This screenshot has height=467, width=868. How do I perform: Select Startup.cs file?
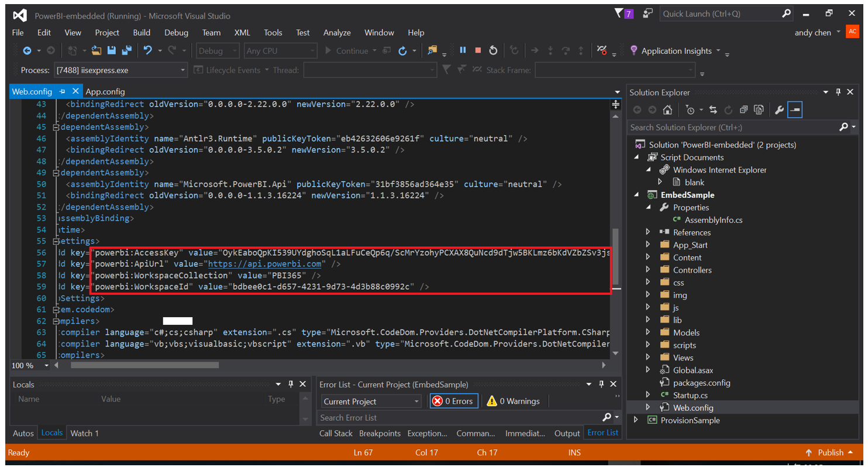[690, 395]
